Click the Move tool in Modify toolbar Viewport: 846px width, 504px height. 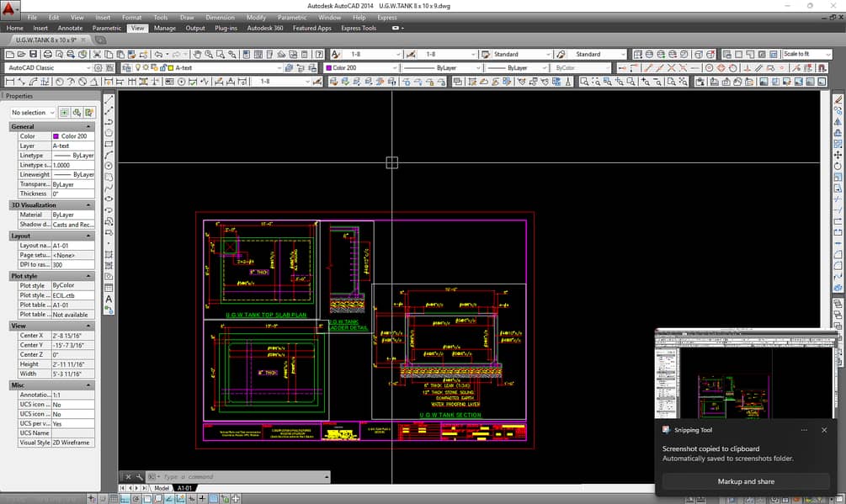click(838, 155)
